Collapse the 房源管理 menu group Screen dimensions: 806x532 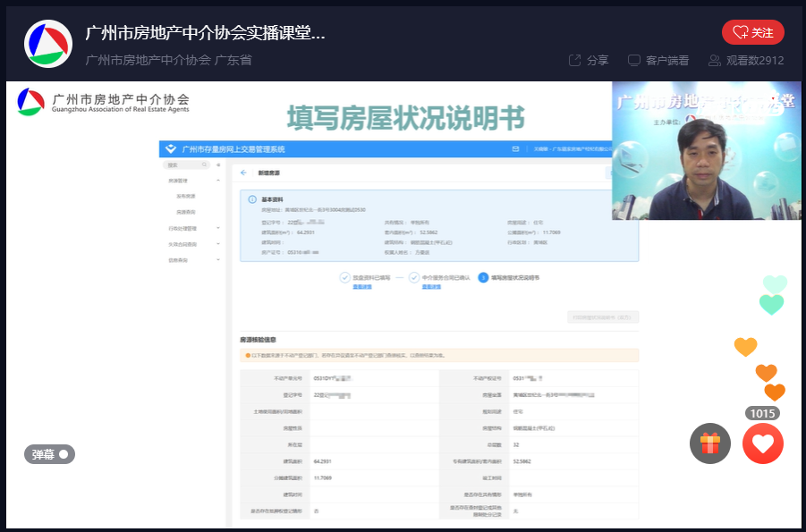(x=194, y=181)
